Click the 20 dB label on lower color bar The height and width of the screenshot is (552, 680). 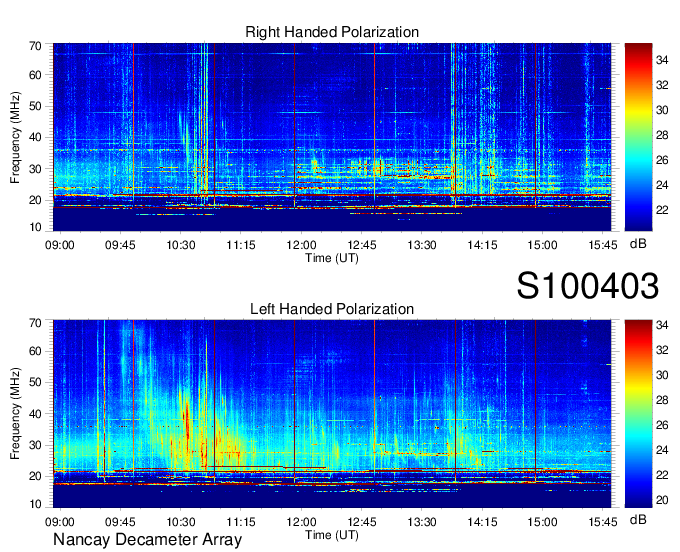pos(662,500)
